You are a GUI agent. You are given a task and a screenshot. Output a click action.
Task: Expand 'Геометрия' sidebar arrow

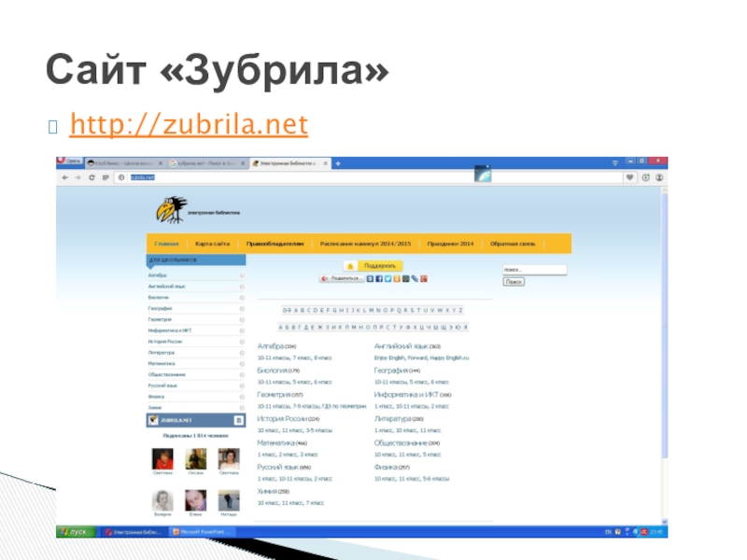point(242,319)
